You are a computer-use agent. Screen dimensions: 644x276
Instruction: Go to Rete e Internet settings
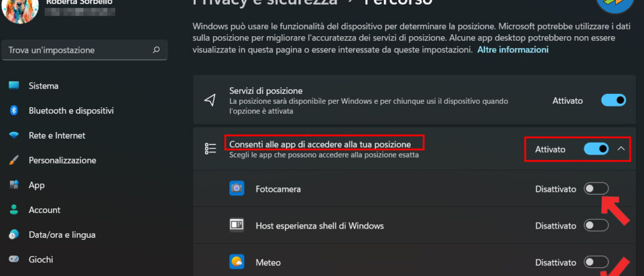pos(57,135)
